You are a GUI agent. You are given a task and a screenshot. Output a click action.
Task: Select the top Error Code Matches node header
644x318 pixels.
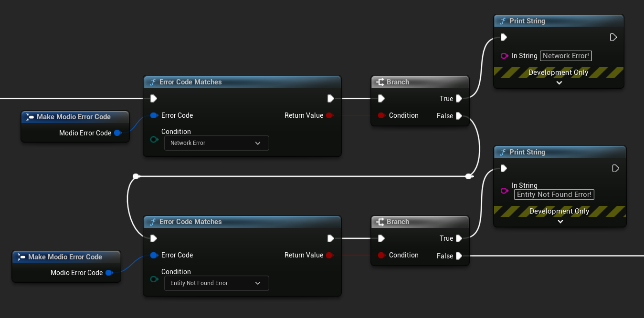(242, 82)
